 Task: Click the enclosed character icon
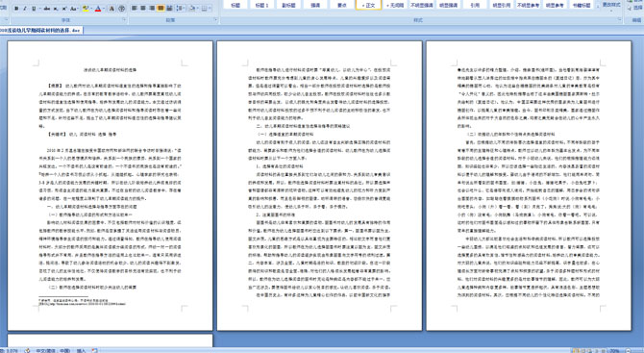[121, 9]
